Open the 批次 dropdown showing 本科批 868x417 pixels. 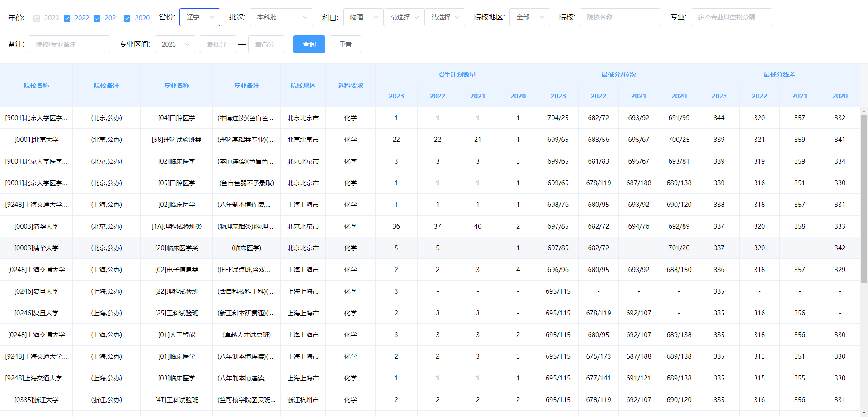pyautogui.click(x=281, y=17)
